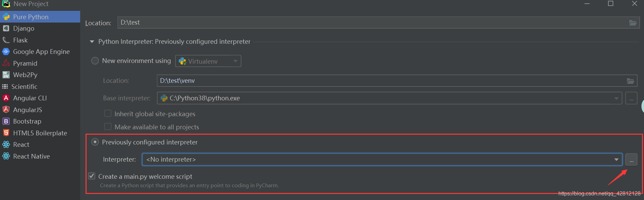The width and height of the screenshot is (644, 200).
Task: Click the HTML5 Boilerplate icon
Action: (x=6, y=133)
